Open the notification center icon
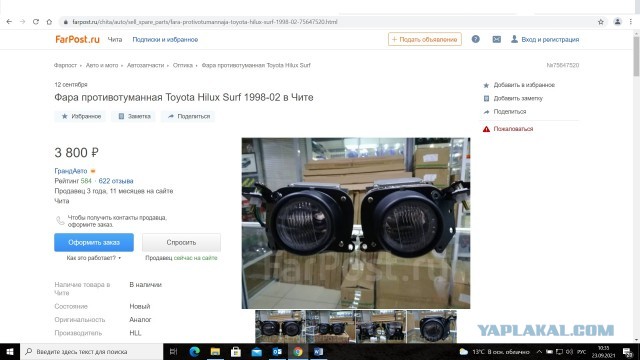Image resolution: width=640 pixels, height=360 pixels. pos(627,352)
